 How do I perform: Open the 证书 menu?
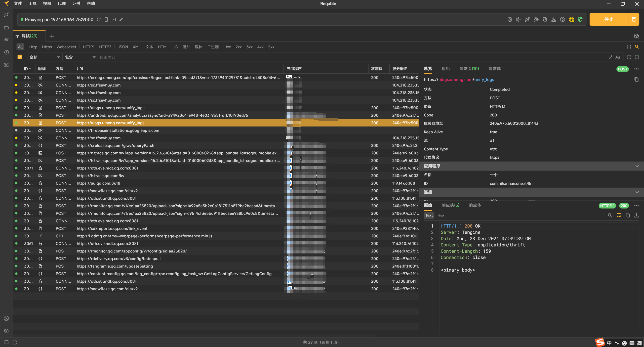click(76, 4)
